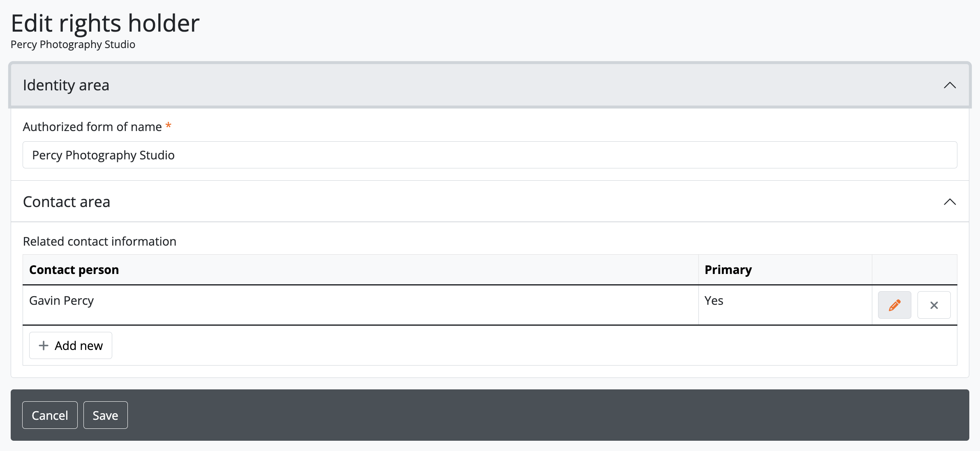Edit the Gavin Percy contact with the pencil icon
Image resolution: width=980 pixels, height=451 pixels.
(894, 305)
